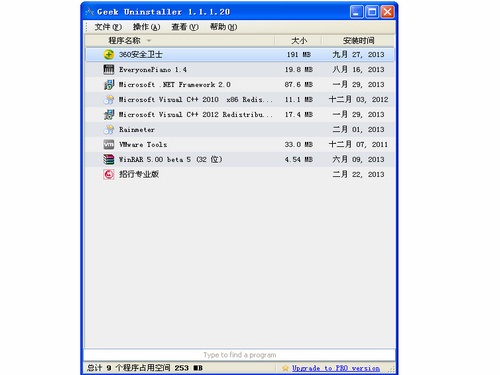
Task: Click the star icon beside the upgrade link
Action: click(285, 368)
